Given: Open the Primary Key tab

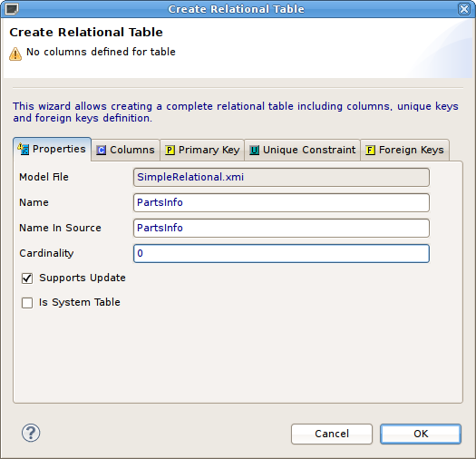Looking at the screenshot, I should (202, 150).
